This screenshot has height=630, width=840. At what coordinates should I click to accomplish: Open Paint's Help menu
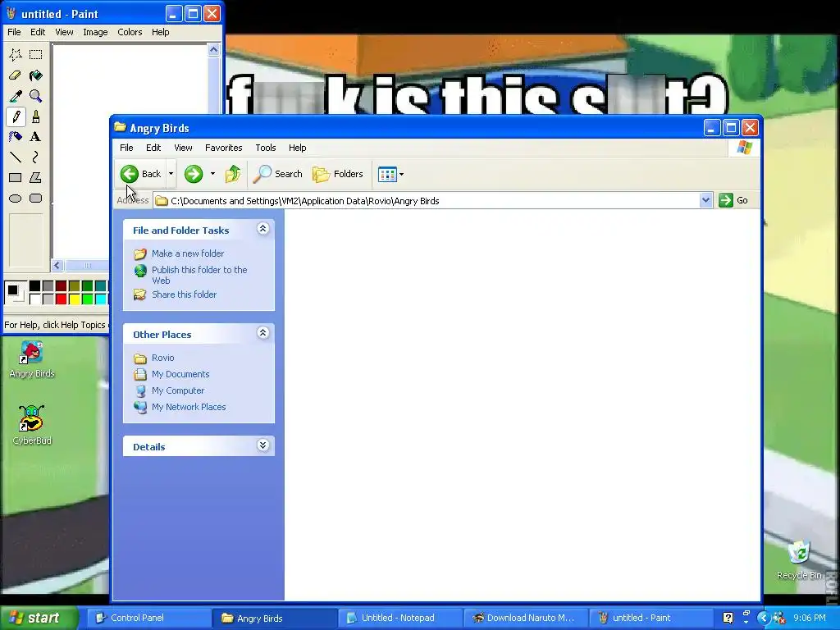(160, 32)
